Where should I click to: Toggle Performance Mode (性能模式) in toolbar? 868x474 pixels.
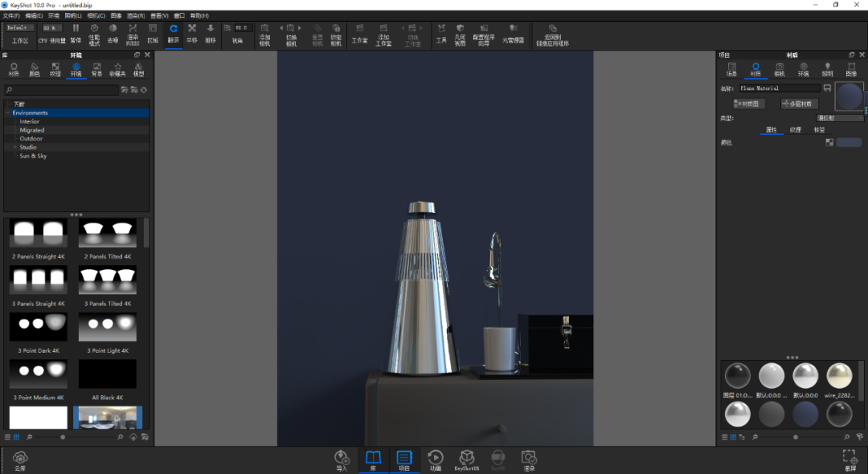click(94, 35)
